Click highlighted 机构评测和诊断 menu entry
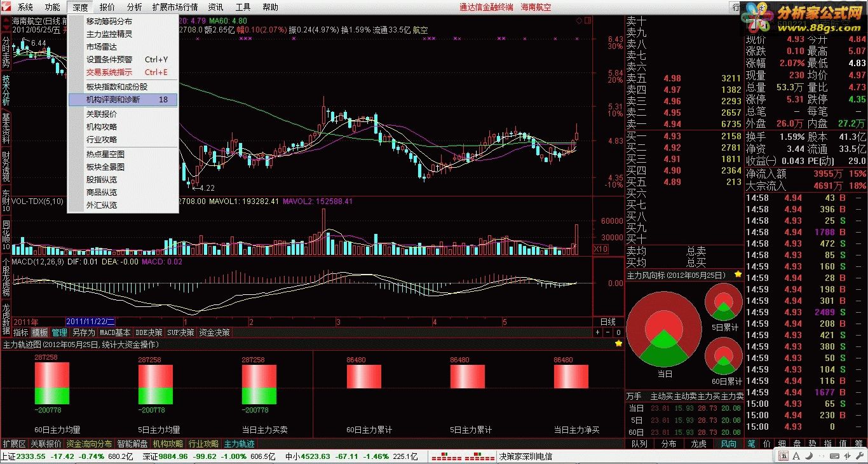Viewport: 868px width, 464px height. click(x=123, y=100)
